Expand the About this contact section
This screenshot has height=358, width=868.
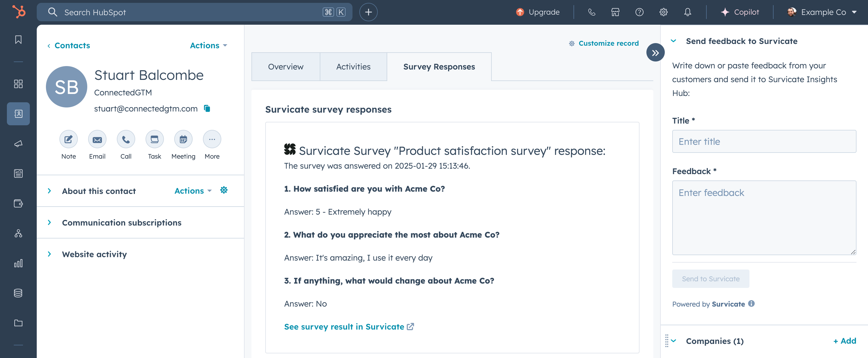tap(50, 191)
